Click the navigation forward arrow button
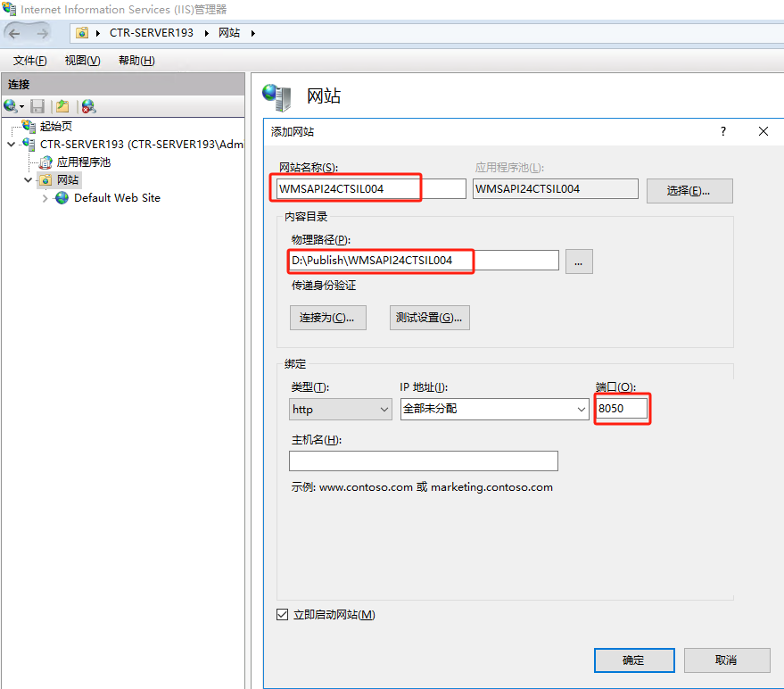Image resolution: width=784 pixels, height=689 pixels. [42, 33]
